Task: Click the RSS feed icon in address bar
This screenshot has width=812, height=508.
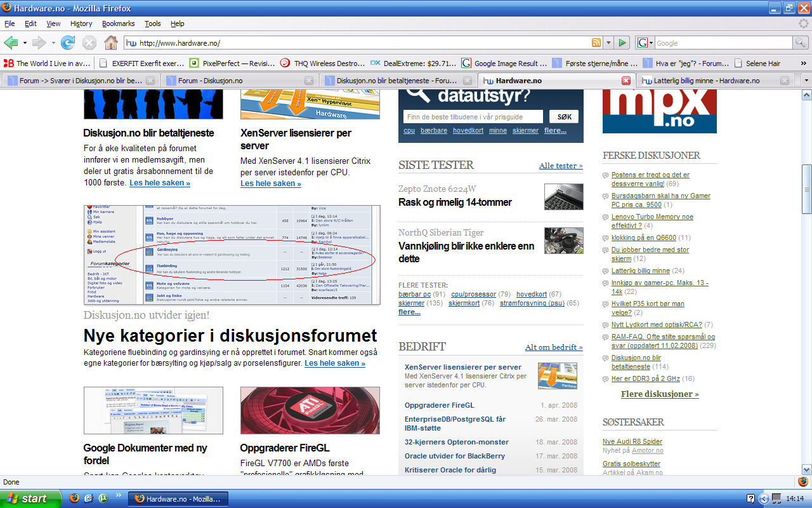Action: 596,43
